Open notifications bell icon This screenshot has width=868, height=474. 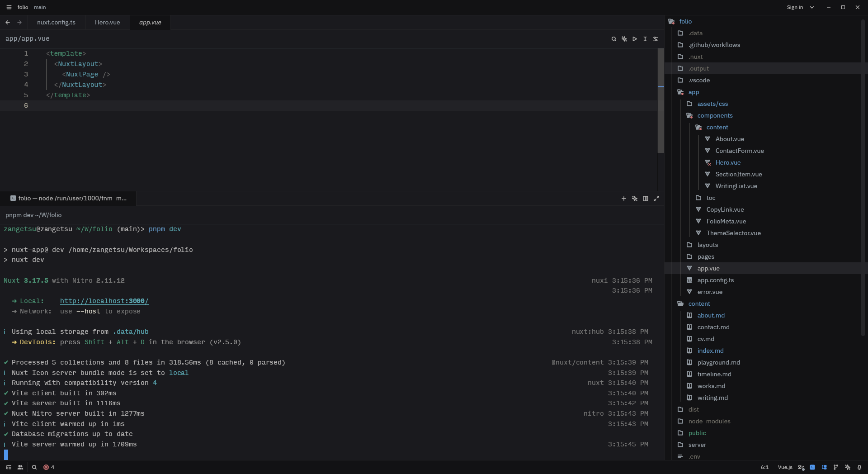click(x=859, y=467)
